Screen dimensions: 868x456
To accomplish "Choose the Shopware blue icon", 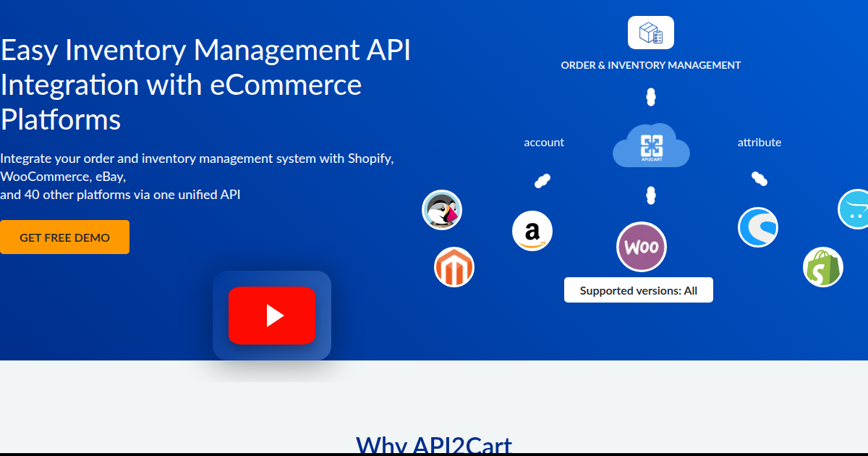I will (757, 227).
